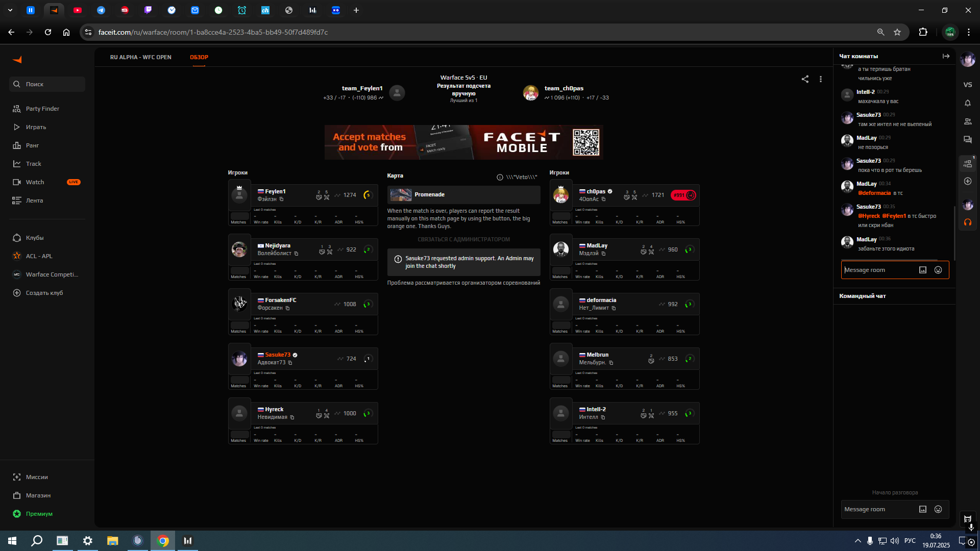980x551 pixels.
Task: Open the Nejidyara avatar
Action: click(x=239, y=249)
